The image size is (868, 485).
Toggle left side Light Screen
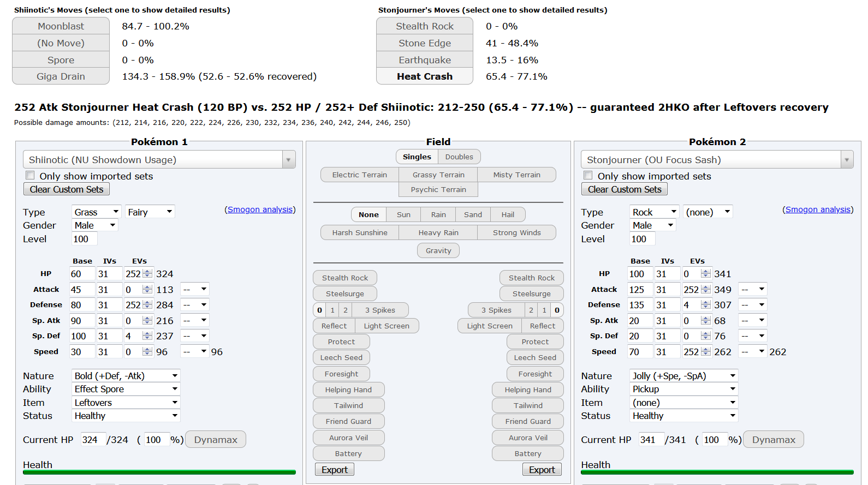(x=387, y=326)
